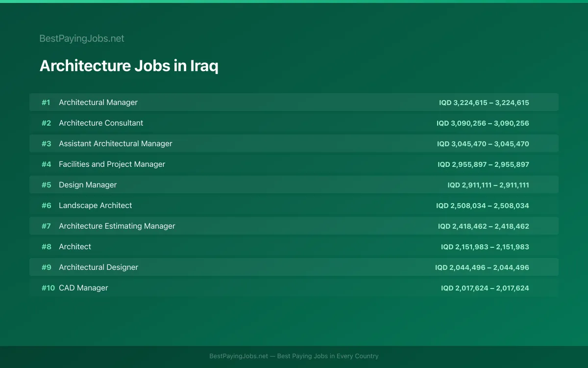
Task: Click salary IQD 3,045,470 – 3,045,470
Action: pyautogui.click(x=483, y=144)
